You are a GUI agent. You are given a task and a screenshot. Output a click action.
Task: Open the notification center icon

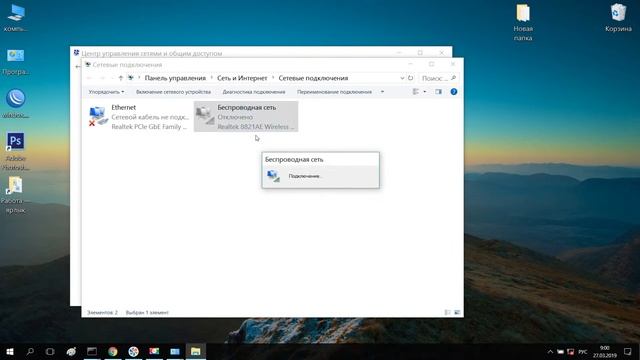click(628, 351)
